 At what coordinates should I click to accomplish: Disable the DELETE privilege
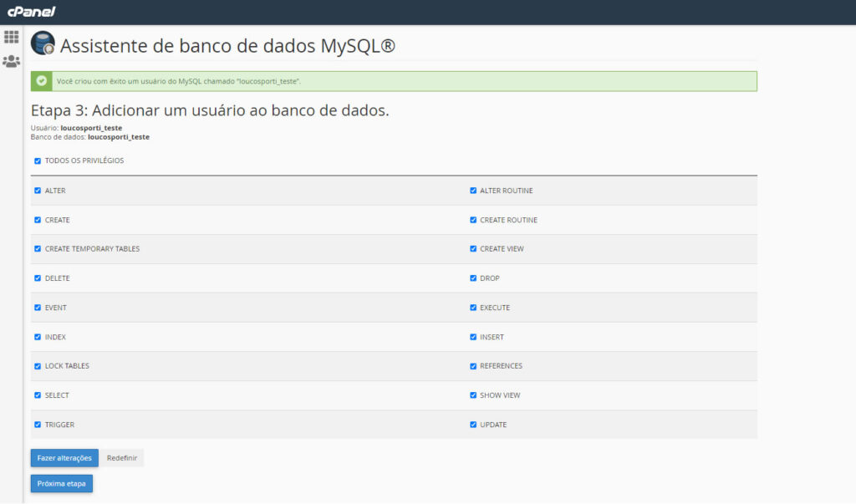(38, 278)
